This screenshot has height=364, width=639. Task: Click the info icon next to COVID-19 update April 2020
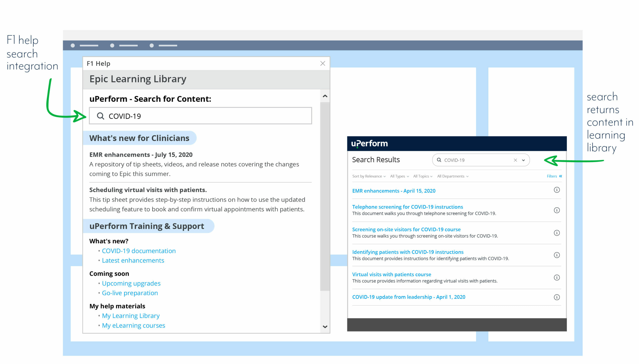(556, 297)
